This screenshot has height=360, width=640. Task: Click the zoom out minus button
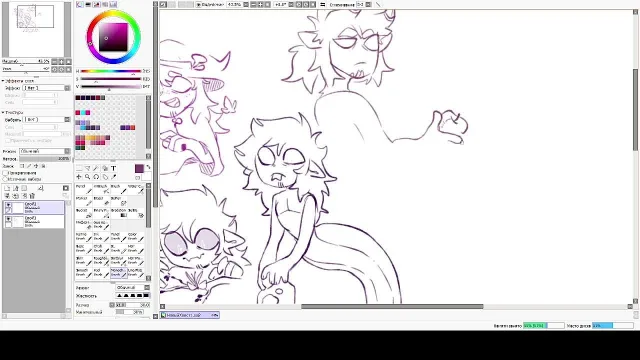pos(253,4)
